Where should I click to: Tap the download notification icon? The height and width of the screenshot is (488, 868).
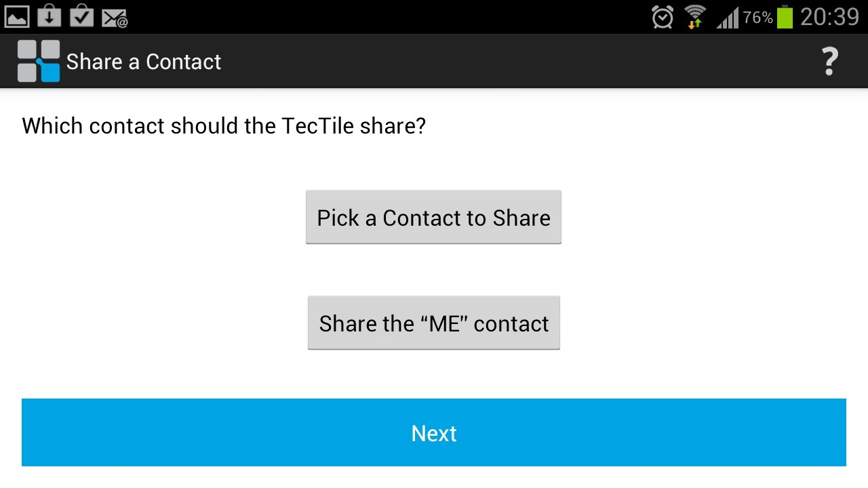click(50, 15)
